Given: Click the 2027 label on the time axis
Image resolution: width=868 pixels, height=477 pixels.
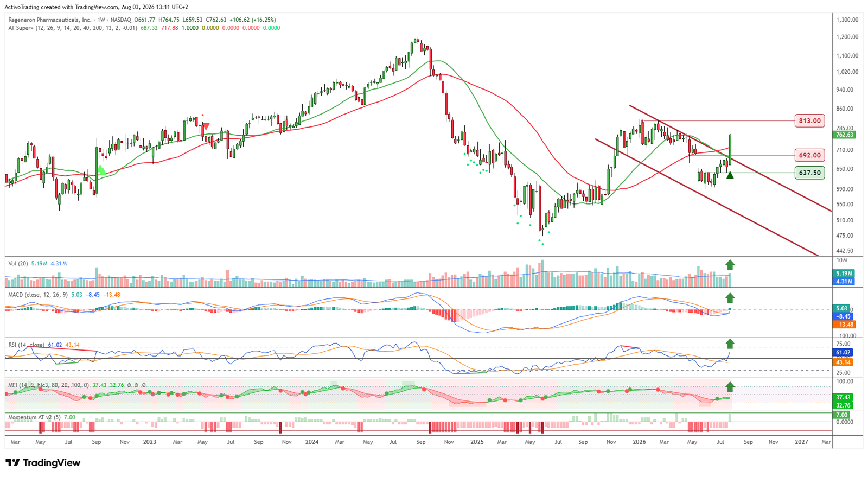Looking at the screenshot, I should pyautogui.click(x=801, y=442).
